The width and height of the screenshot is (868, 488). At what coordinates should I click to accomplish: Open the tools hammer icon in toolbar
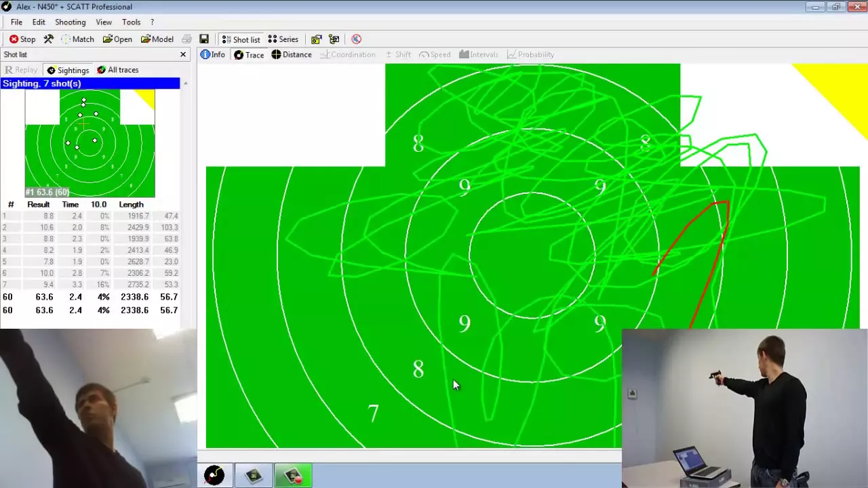point(49,39)
